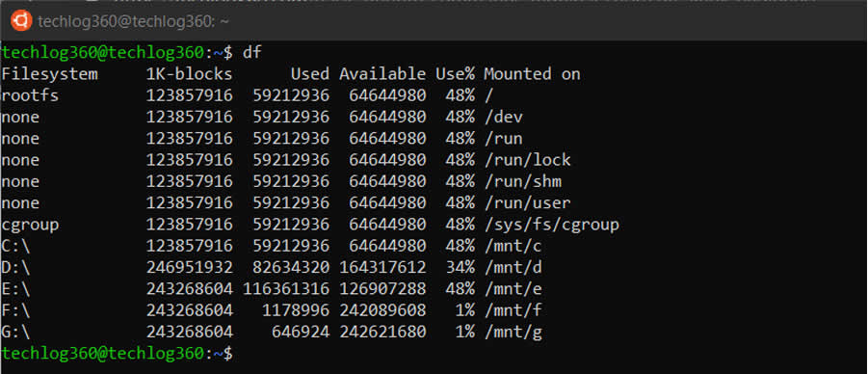Click the df command text

[x=251, y=53]
